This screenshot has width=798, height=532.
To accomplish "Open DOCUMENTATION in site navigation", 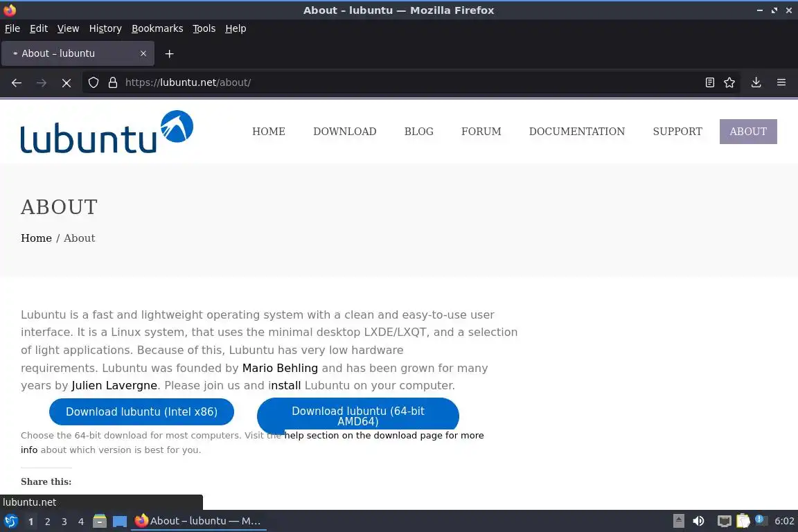I will pyautogui.click(x=576, y=132).
